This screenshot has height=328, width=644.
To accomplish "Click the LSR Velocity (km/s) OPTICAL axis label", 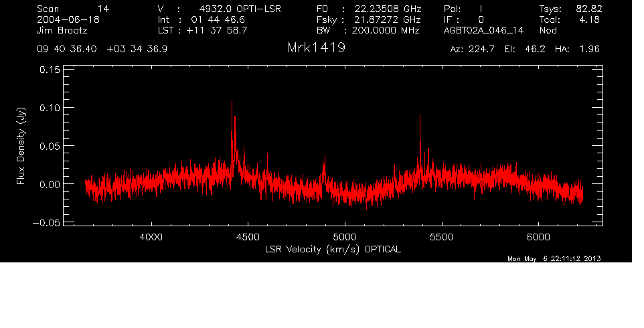I will click(x=333, y=249).
